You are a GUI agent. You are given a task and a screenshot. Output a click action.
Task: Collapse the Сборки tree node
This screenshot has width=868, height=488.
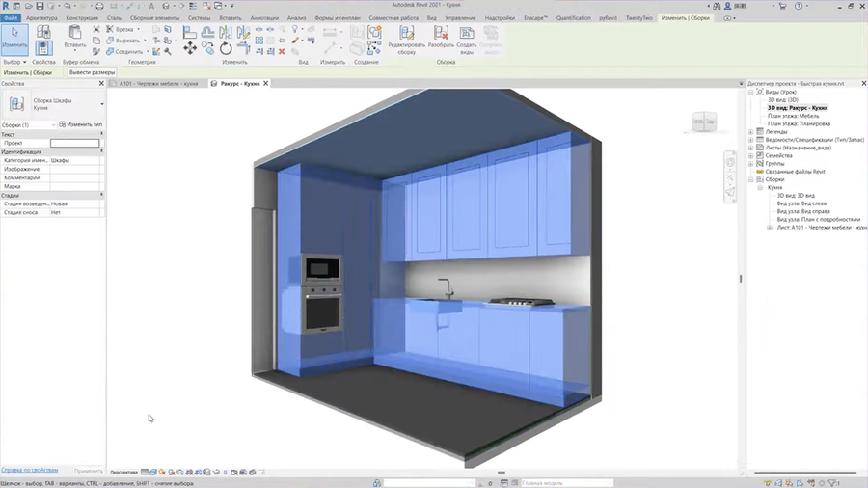point(750,179)
